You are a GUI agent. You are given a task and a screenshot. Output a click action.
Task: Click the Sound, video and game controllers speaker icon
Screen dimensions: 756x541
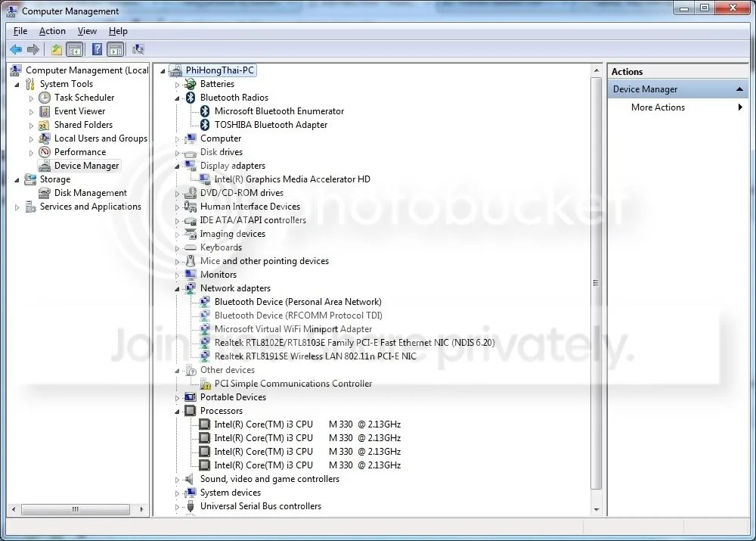click(x=190, y=479)
